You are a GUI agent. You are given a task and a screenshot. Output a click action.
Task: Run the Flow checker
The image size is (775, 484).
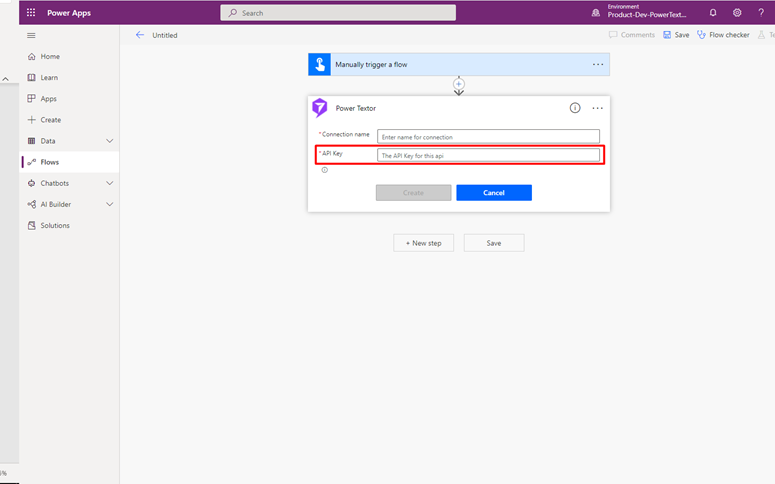tap(723, 35)
